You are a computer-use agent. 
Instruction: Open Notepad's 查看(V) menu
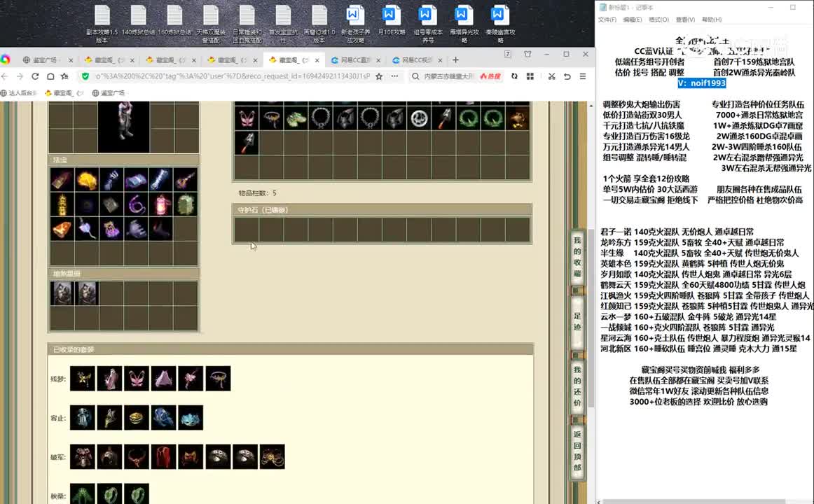(x=685, y=20)
